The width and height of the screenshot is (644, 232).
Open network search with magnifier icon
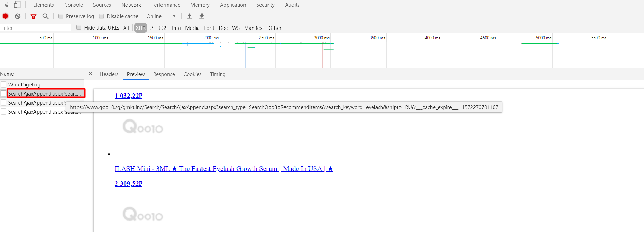[46, 16]
